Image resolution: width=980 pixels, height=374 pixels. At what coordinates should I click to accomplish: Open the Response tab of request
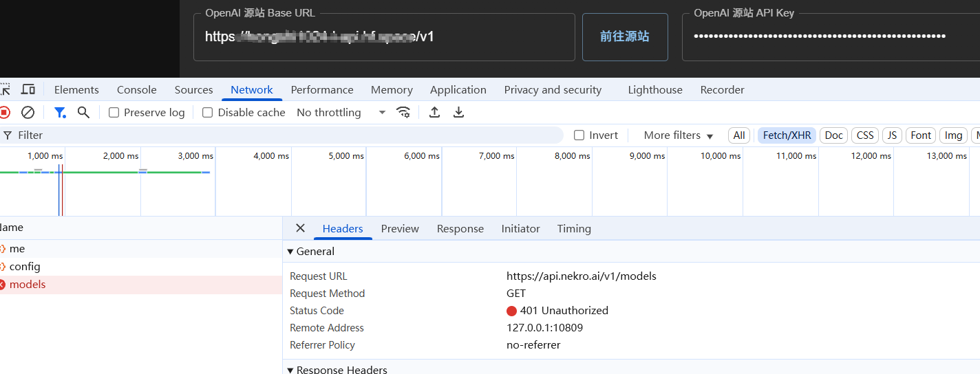[x=460, y=228]
